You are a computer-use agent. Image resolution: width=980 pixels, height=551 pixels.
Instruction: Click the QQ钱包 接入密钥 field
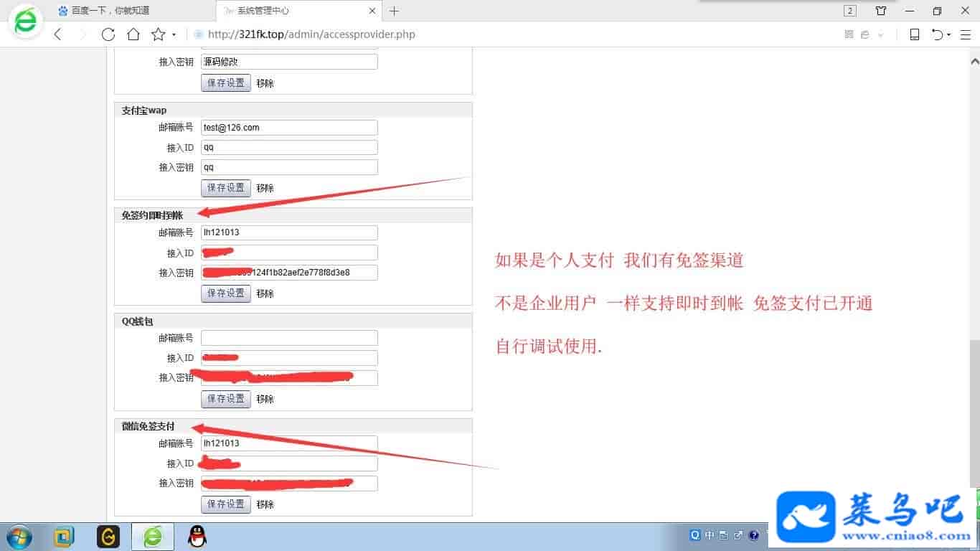point(289,378)
